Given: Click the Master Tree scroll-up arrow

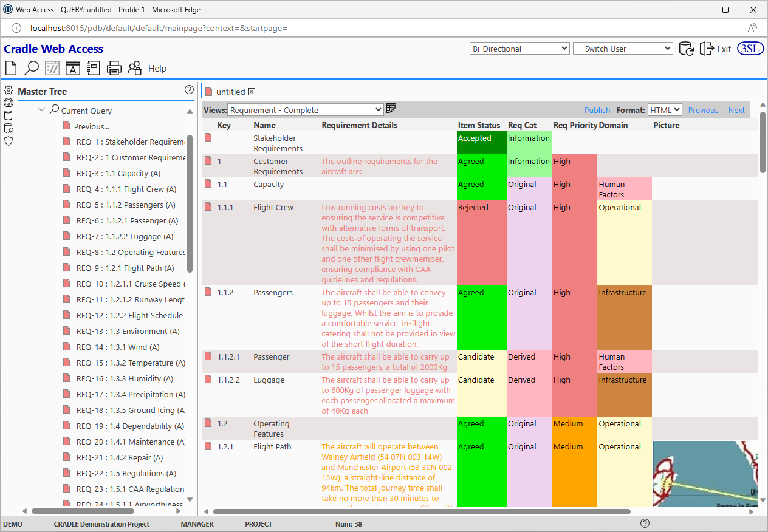Looking at the screenshot, I should (x=190, y=112).
